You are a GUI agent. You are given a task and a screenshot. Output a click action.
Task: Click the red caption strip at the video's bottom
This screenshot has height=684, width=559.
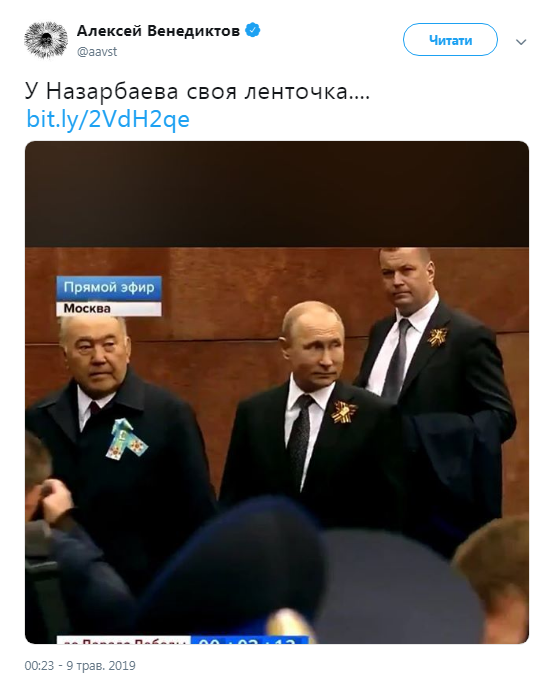coord(124,640)
